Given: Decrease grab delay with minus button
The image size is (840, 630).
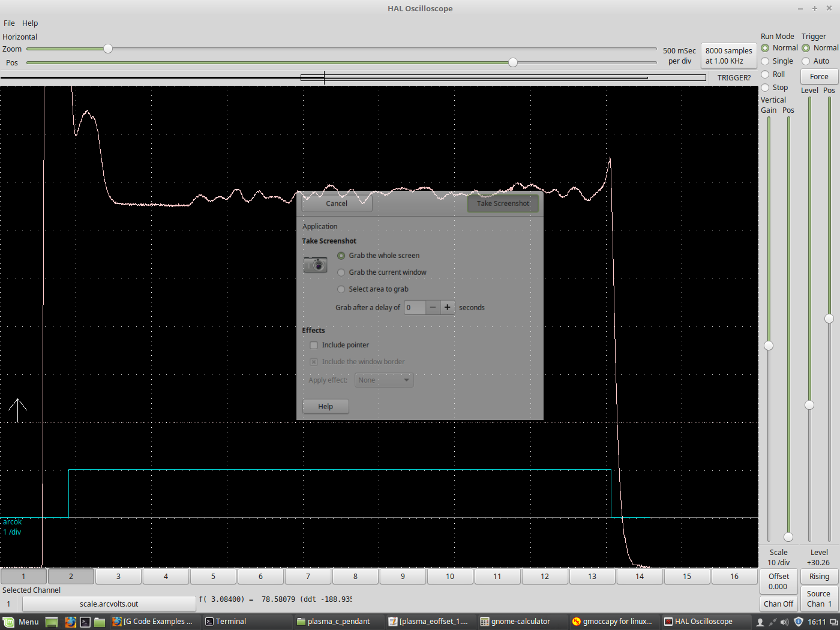Looking at the screenshot, I should pyautogui.click(x=433, y=307).
